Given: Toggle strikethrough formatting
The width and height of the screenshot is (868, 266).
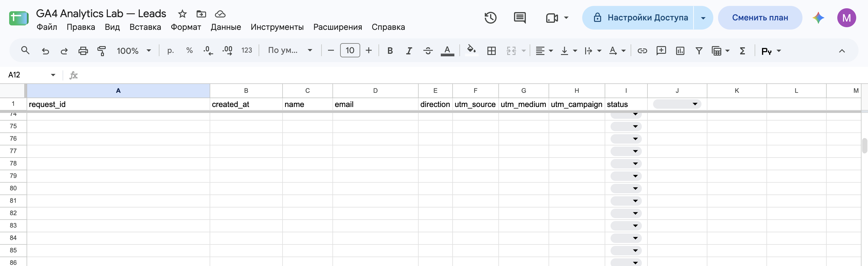Looking at the screenshot, I should [x=428, y=51].
